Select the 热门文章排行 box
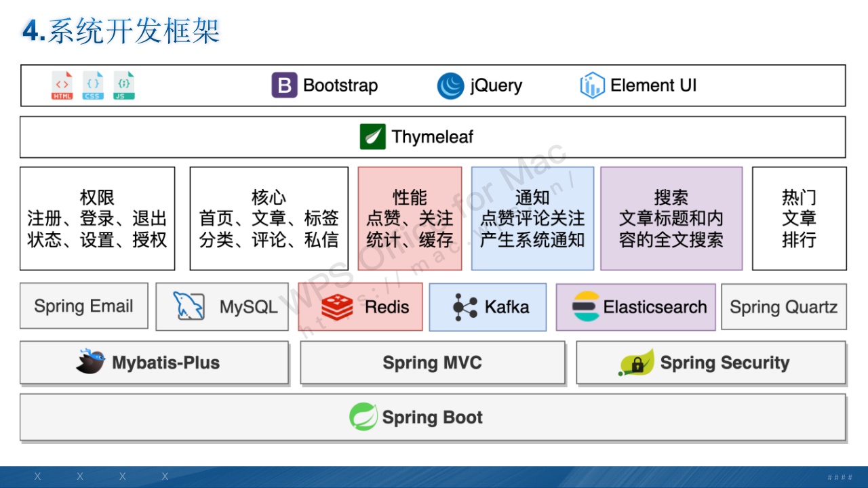Viewport: 868px width, 488px height. [x=800, y=219]
